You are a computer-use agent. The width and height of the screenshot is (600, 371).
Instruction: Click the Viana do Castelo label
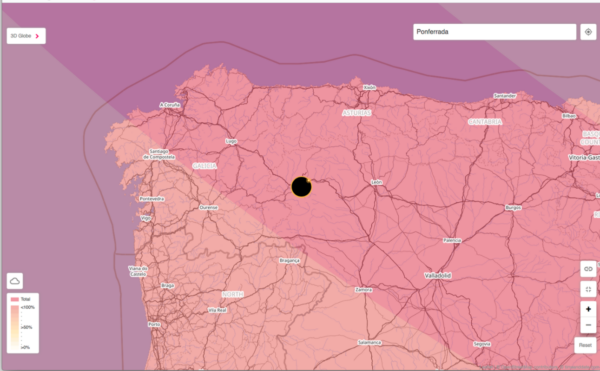(x=138, y=271)
